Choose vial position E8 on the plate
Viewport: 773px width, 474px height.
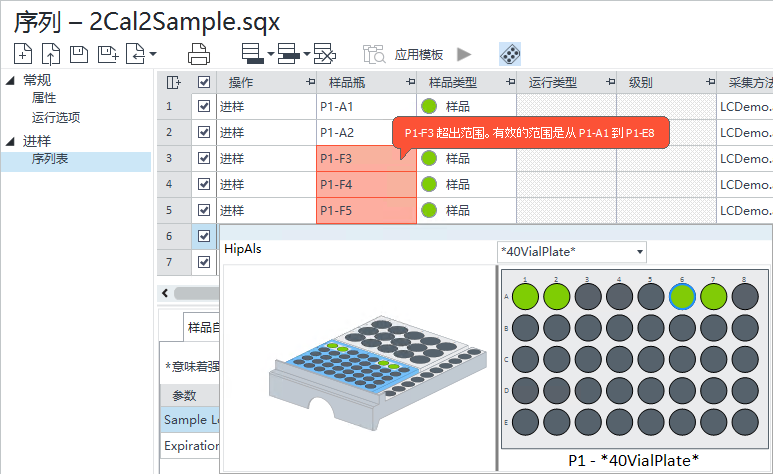coord(745,423)
